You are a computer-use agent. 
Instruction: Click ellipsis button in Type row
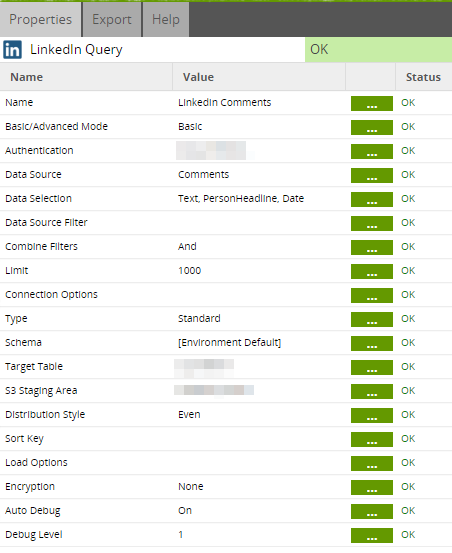pos(372,319)
